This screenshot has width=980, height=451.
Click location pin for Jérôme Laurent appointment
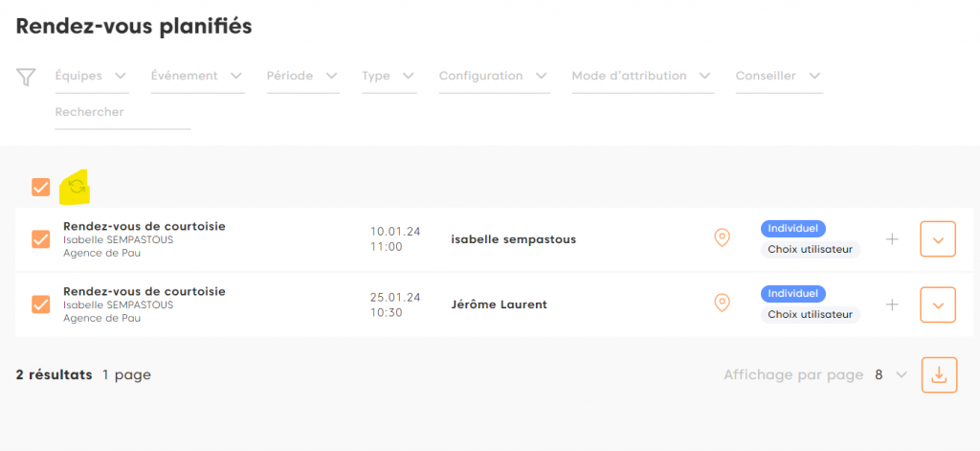click(x=723, y=304)
